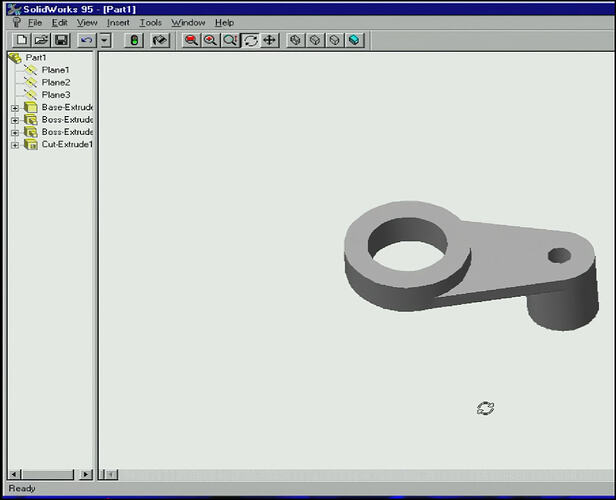This screenshot has height=500, width=616.
Task: Click the Plane1 plane icon
Action: (31, 70)
